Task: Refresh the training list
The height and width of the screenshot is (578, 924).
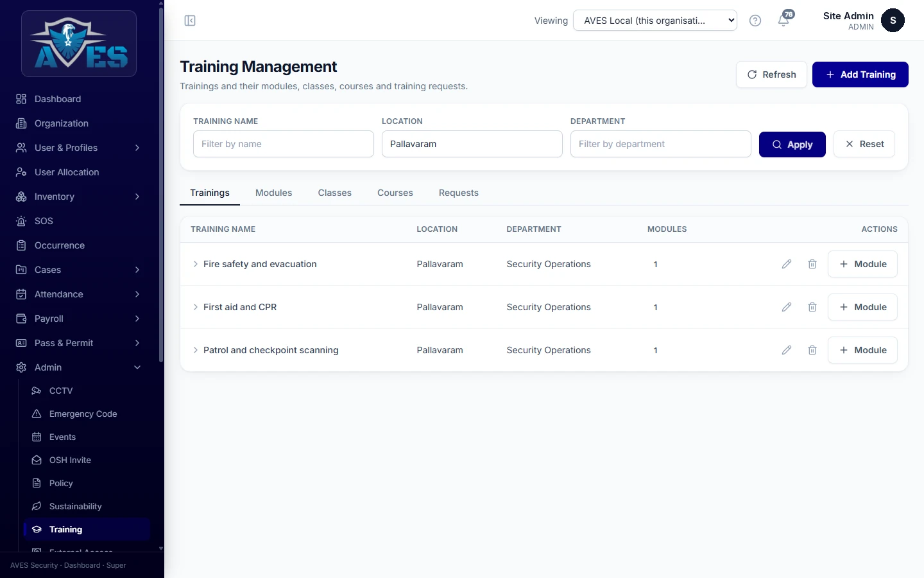Action: point(771,74)
